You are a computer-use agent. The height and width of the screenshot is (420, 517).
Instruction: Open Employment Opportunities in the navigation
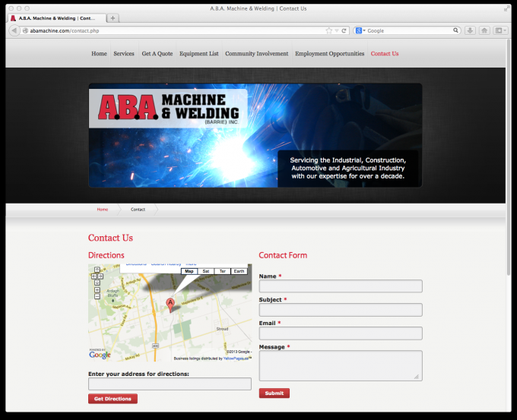tap(329, 54)
